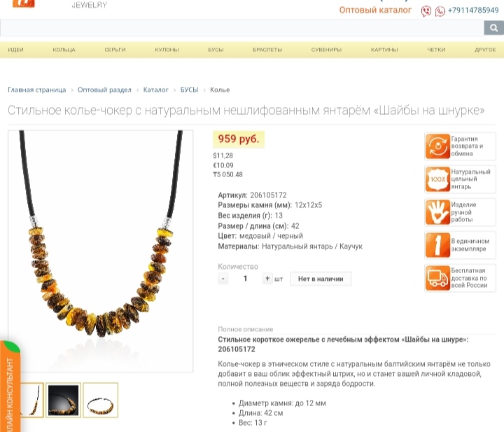The width and height of the screenshot is (504, 432).
Task: Click the single-copy number one icon
Action: coord(437,245)
